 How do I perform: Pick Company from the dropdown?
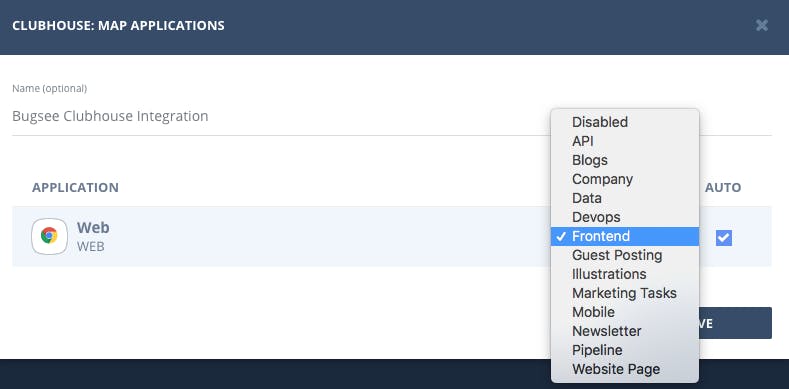point(625,179)
